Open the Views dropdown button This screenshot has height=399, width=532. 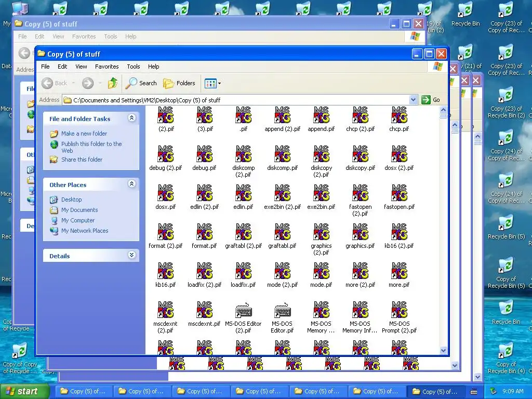pos(212,83)
